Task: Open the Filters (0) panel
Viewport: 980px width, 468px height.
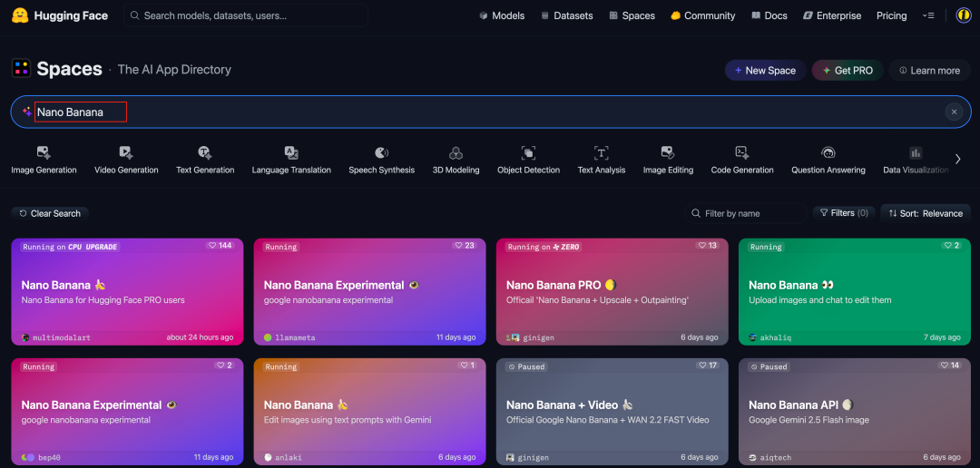Action: point(844,213)
